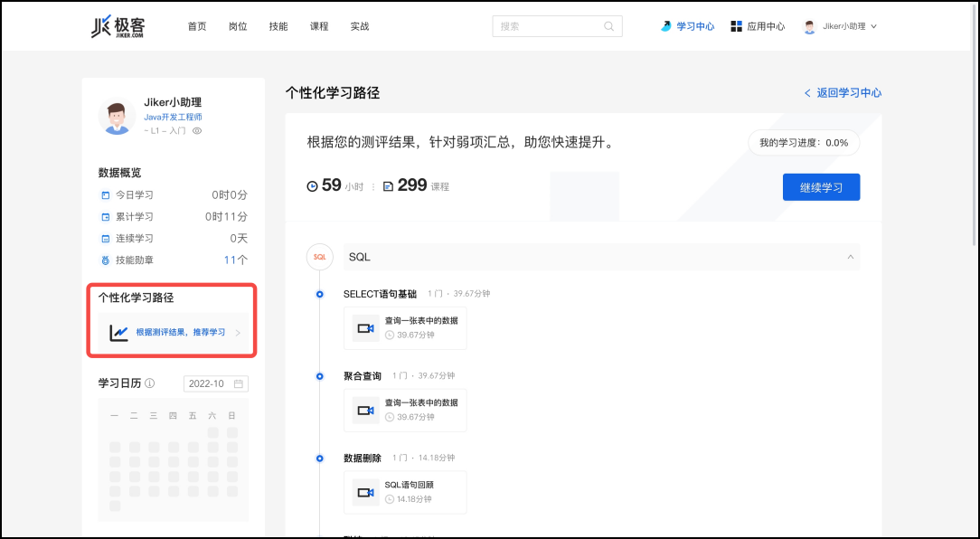The height and width of the screenshot is (539, 980).
Task: Go to 首页 in the top navigation
Action: (197, 26)
